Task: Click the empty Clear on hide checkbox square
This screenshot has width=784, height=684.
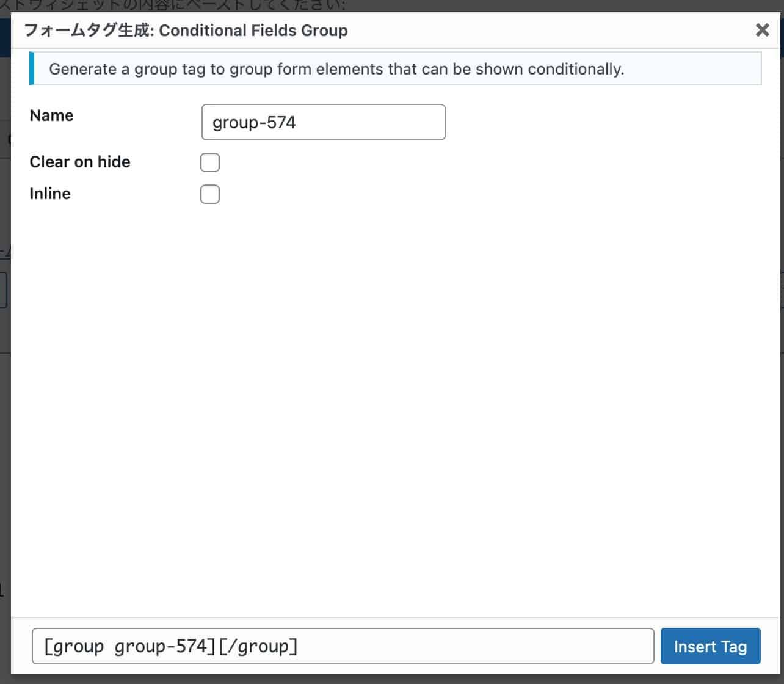Action: (x=209, y=162)
